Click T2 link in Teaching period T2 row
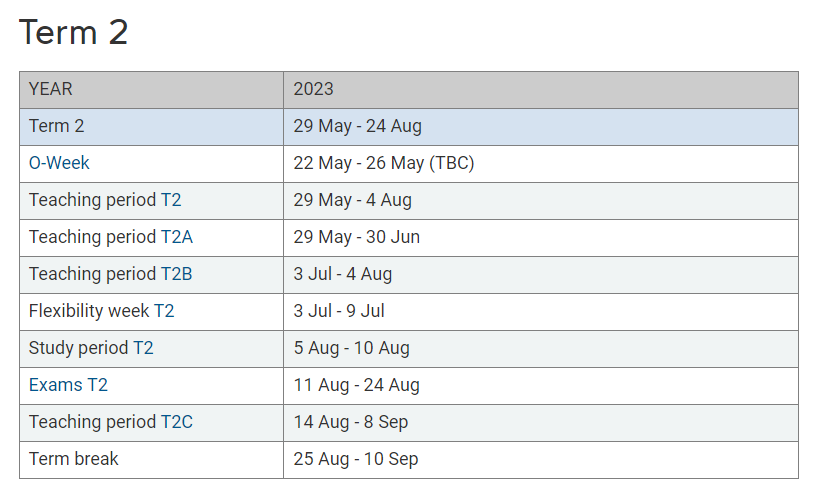 click(x=171, y=201)
